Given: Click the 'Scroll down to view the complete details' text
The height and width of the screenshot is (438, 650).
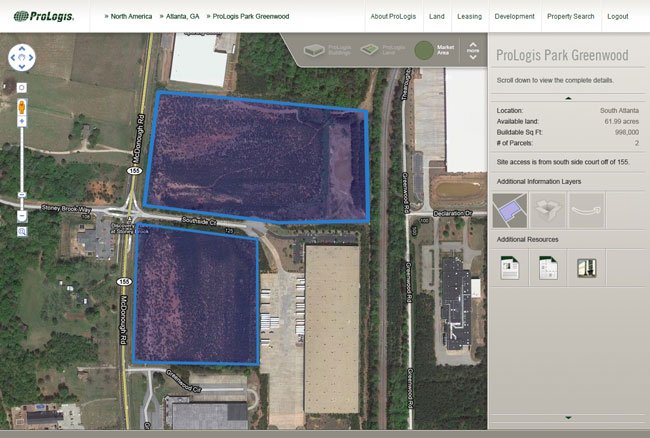Looking at the screenshot, I should click(x=555, y=80).
